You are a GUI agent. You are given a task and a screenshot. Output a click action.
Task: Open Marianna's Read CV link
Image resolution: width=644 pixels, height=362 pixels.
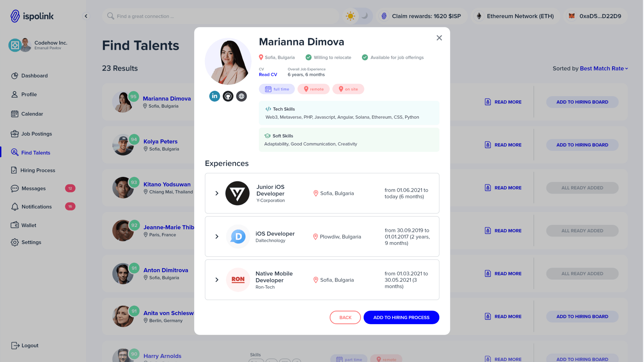[x=268, y=74]
